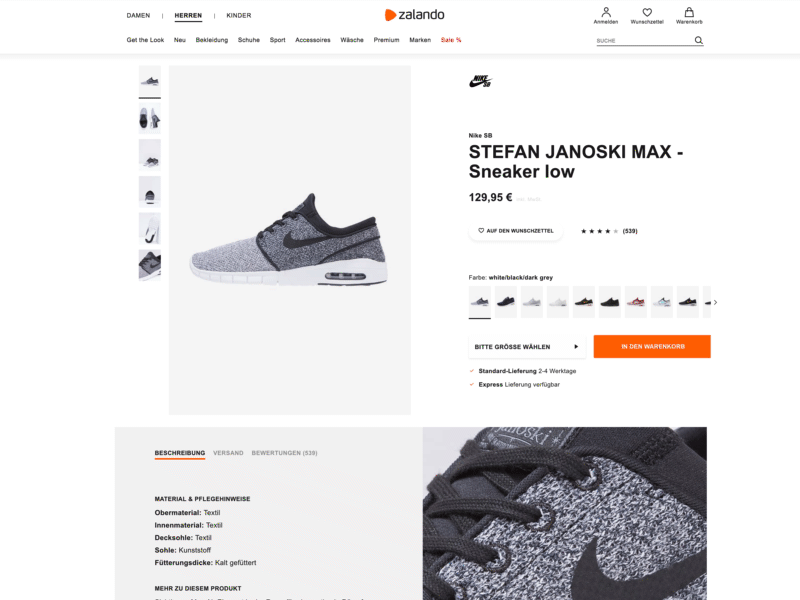Click the Nike SB brand logo

click(x=480, y=81)
